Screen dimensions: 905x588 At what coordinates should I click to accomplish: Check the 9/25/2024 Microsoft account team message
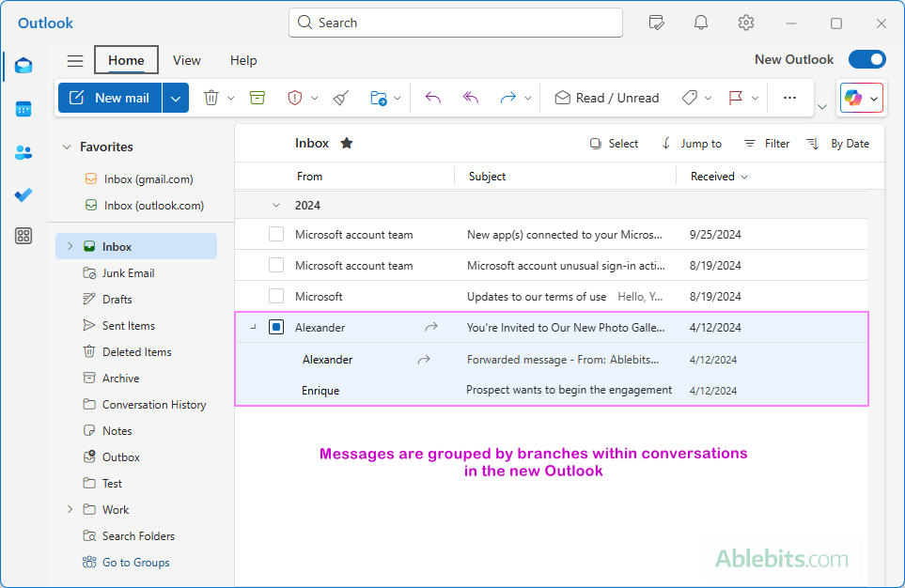[276, 234]
